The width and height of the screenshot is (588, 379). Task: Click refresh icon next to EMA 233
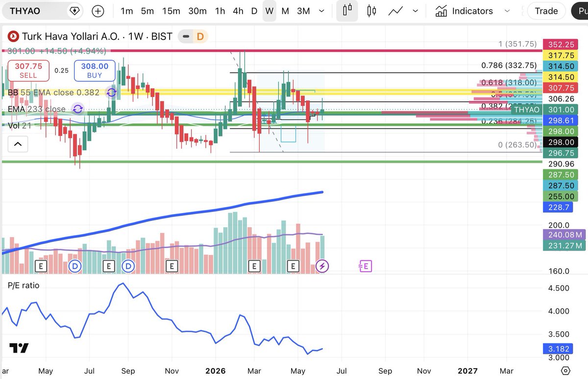point(77,109)
